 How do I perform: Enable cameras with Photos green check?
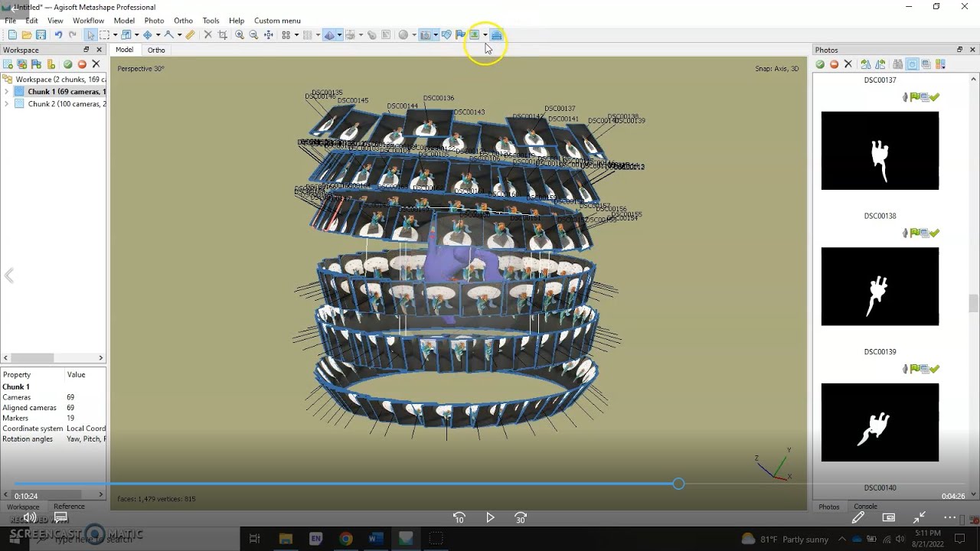point(820,64)
